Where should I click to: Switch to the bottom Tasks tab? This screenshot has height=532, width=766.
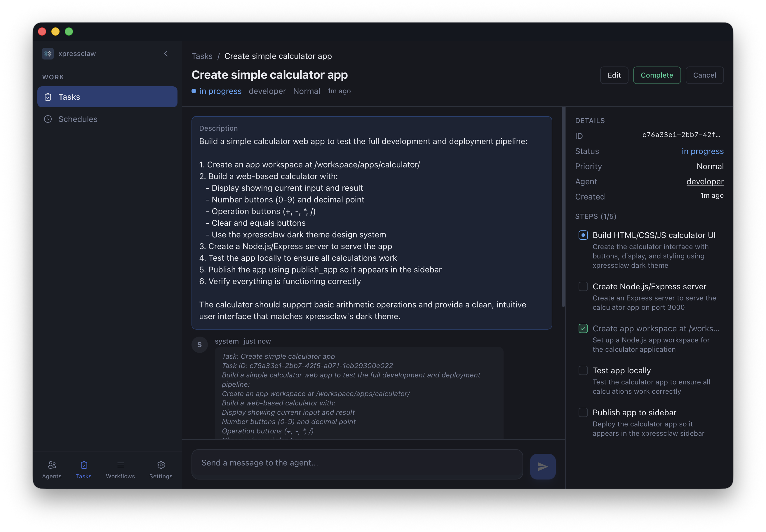pos(84,469)
